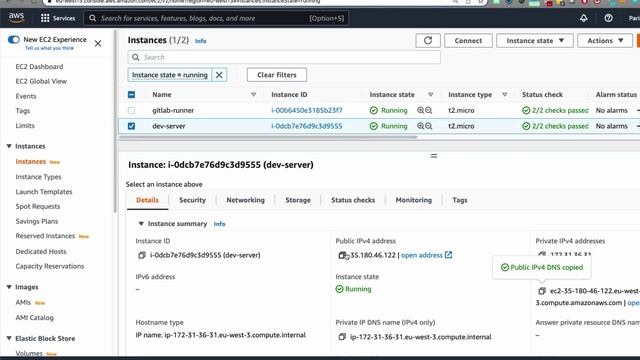The width and height of the screenshot is (640, 360).
Task: Click the instances table horizontal scrollbar
Action: click(x=268, y=137)
